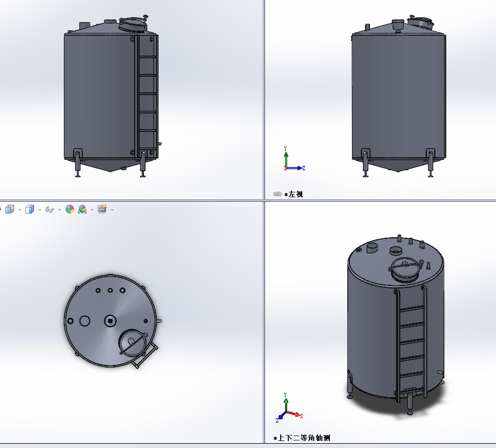Expand the View Settings dropdown arrow
Image resolution: width=496 pixels, height=448 pixels.
coord(112,210)
